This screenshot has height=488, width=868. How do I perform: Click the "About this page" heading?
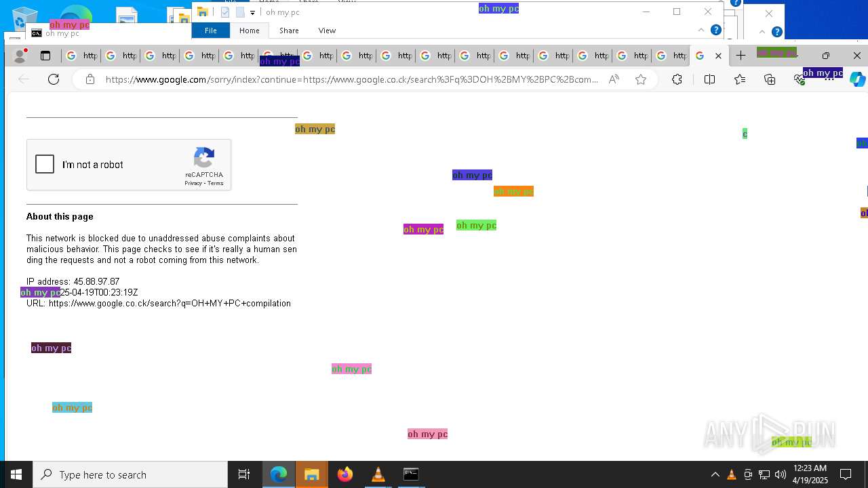click(x=60, y=216)
